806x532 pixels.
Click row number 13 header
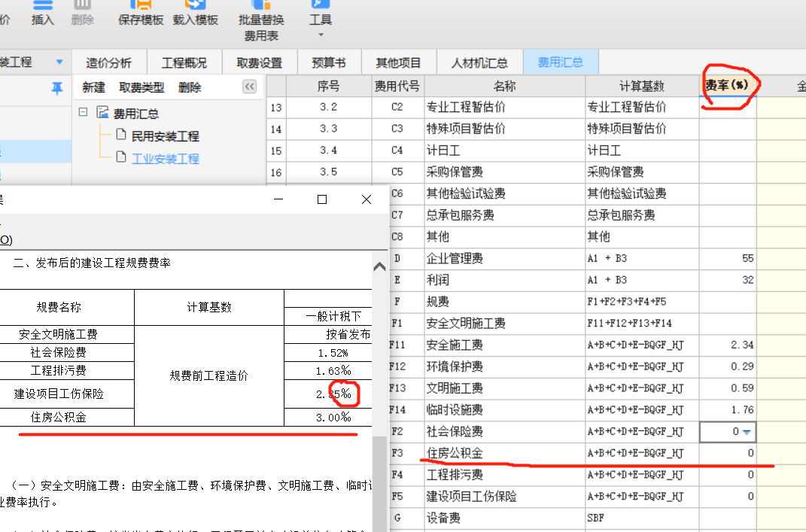(x=276, y=108)
